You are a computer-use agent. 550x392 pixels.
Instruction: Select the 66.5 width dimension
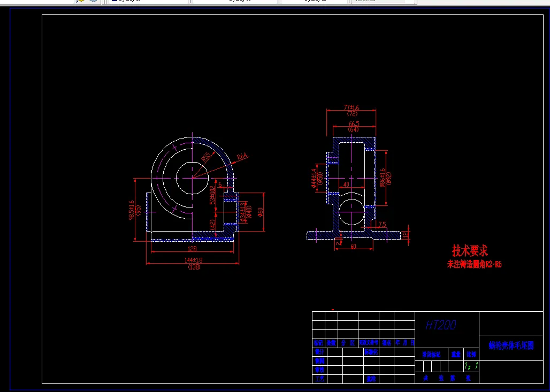(x=354, y=124)
